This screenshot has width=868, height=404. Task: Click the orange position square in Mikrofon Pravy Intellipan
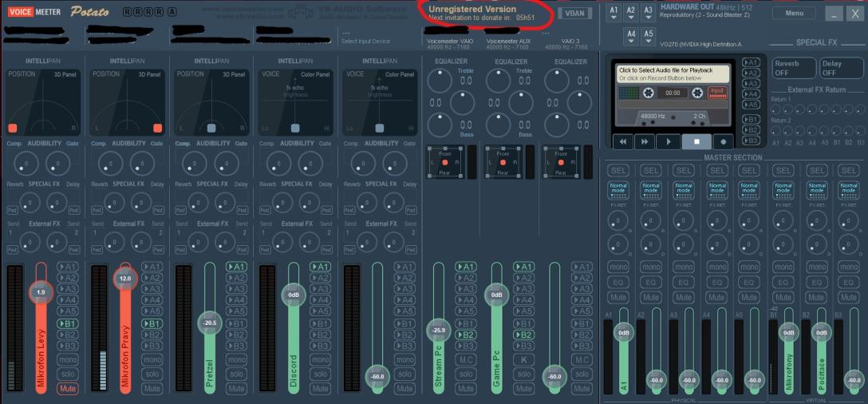point(158,128)
